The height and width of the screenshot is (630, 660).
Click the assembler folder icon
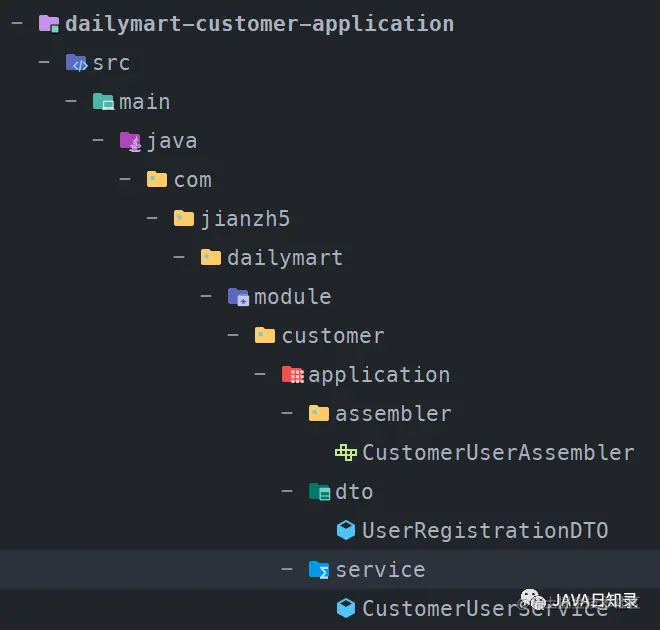[x=319, y=413]
